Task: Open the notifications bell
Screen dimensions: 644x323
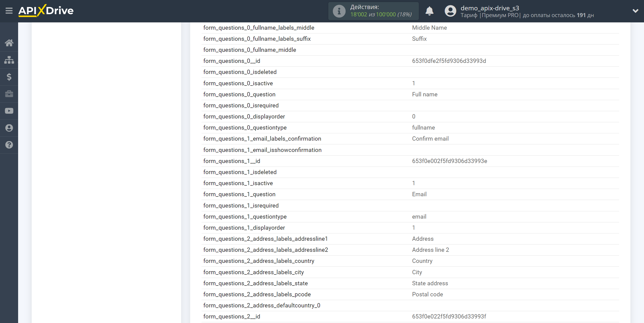Action: [x=429, y=11]
